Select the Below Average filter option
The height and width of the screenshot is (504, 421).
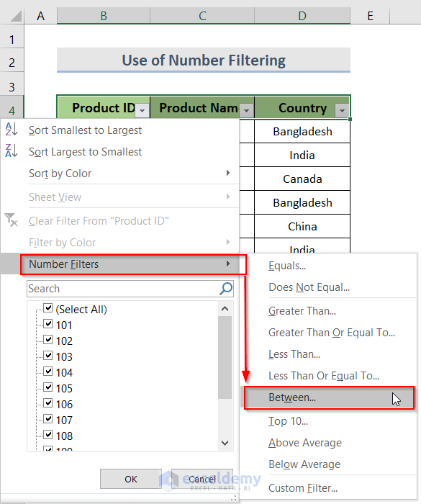(328, 464)
